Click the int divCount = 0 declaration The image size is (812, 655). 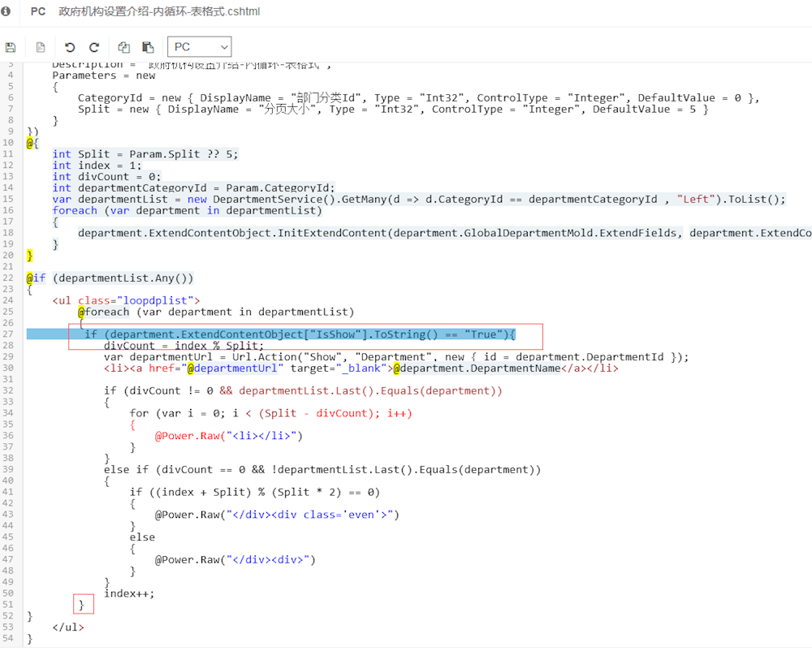106,176
